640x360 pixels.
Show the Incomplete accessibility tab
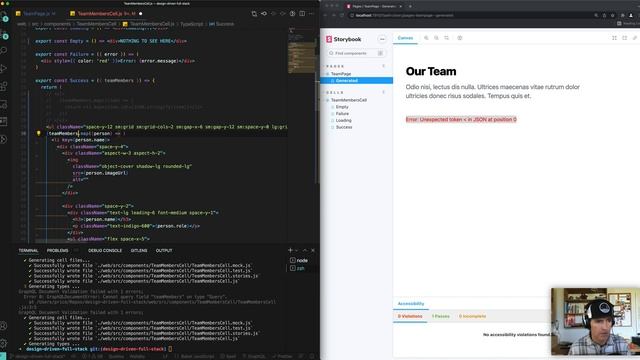(472, 316)
